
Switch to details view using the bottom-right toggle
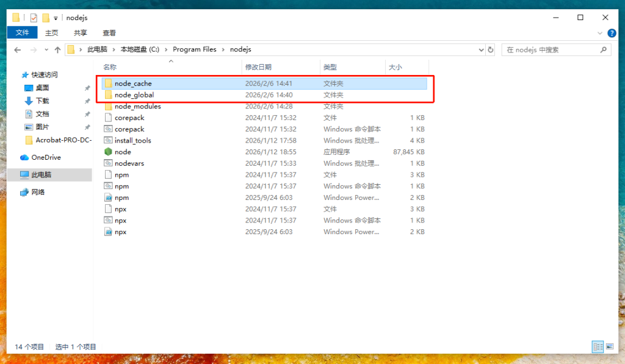pos(597,346)
